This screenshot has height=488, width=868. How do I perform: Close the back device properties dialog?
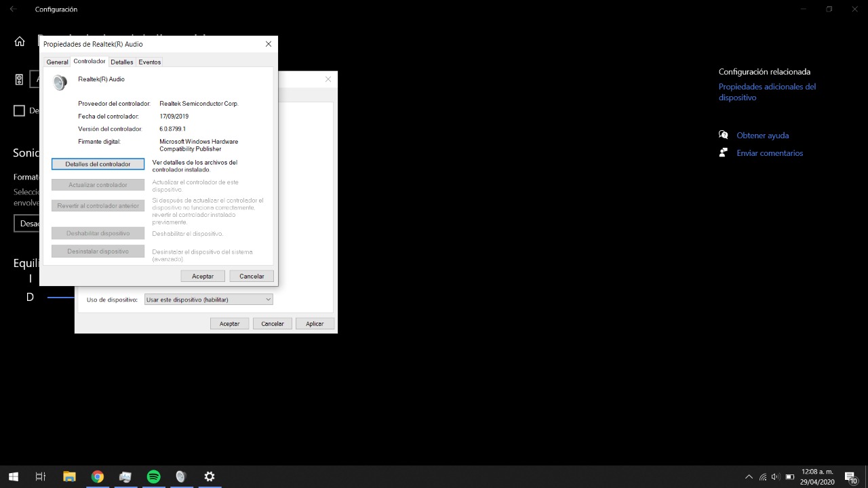click(x=328, y=79)
